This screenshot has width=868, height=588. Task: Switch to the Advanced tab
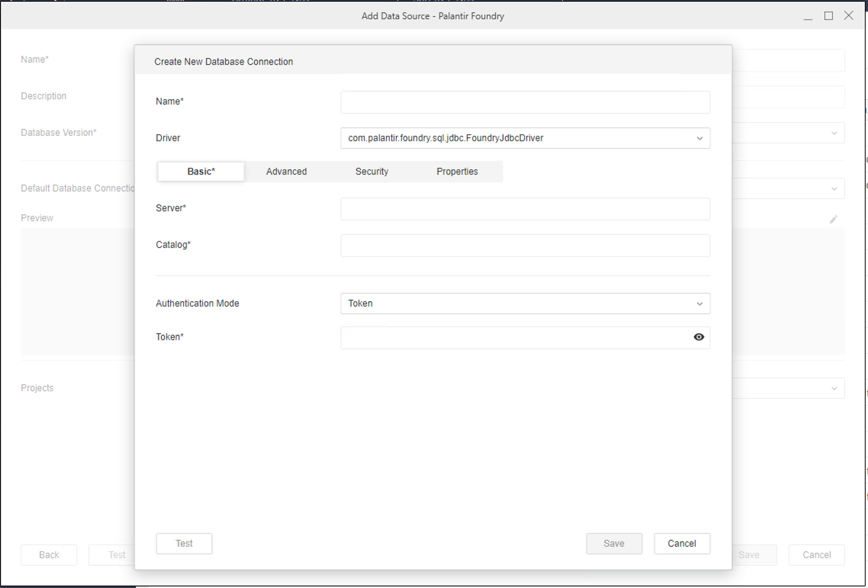point(286,172)
